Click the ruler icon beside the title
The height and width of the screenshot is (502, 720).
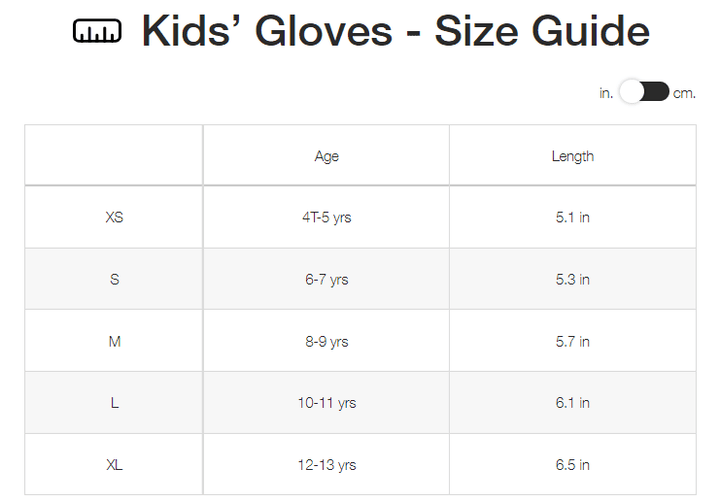(x=97, y=32)
